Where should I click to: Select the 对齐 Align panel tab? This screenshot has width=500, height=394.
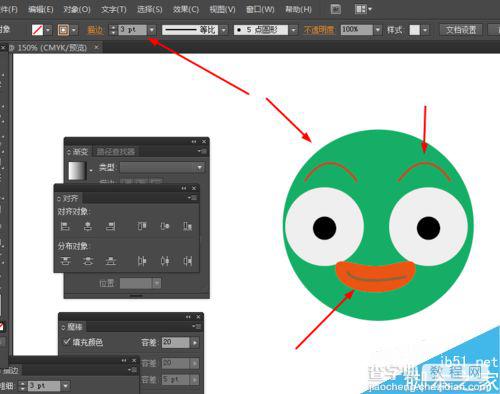pyautogui.click(x=70, y=198)
